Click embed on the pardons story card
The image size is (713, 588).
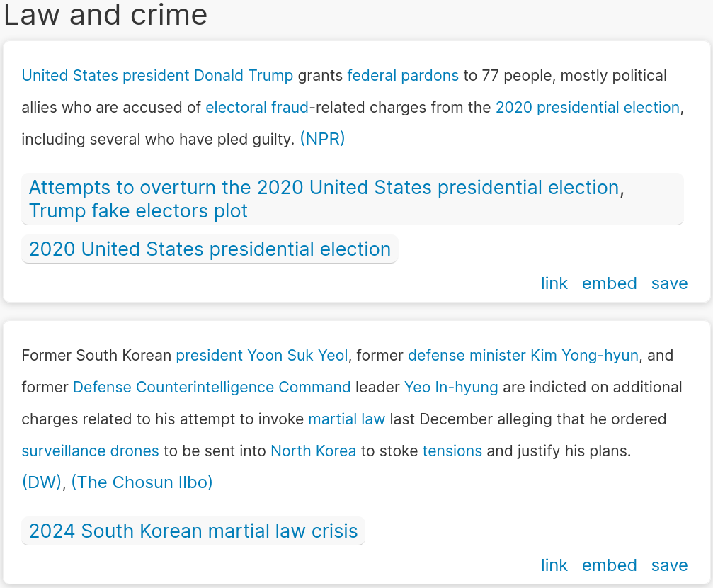[x=609, y=283]
